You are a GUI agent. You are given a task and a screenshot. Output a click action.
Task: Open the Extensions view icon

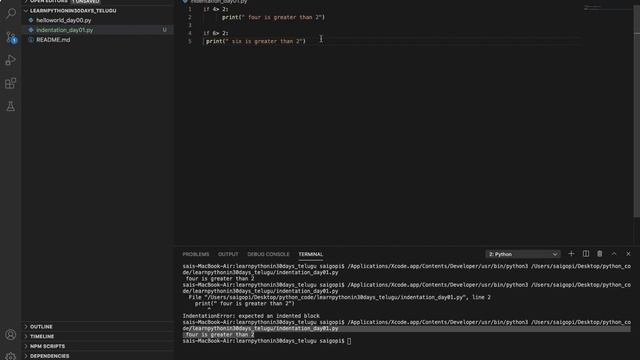(11, 83)
